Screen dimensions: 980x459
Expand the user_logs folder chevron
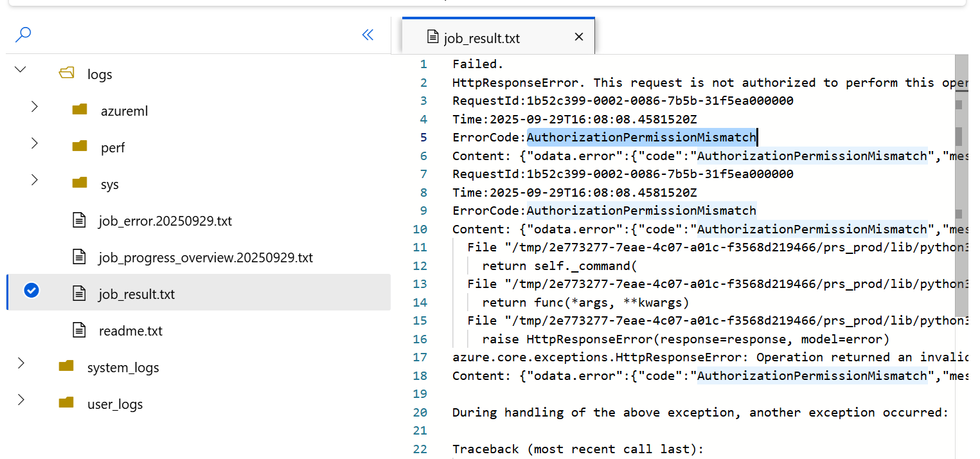pos(21,400)
